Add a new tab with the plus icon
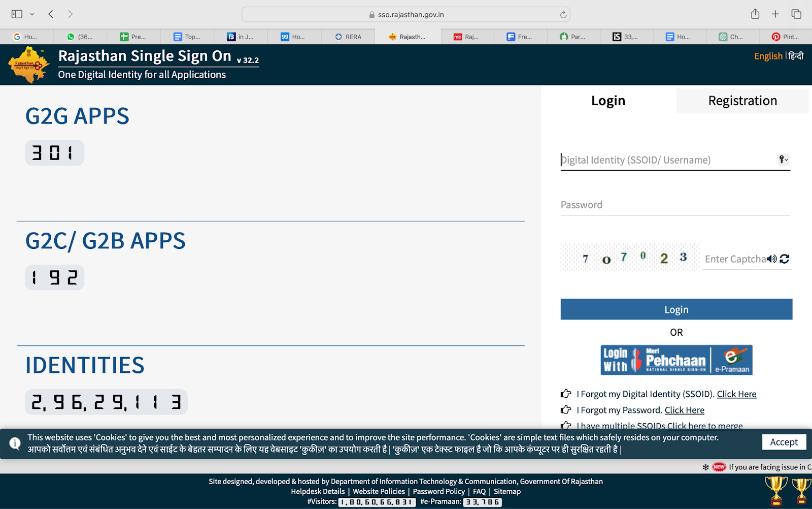 [775, 14]
